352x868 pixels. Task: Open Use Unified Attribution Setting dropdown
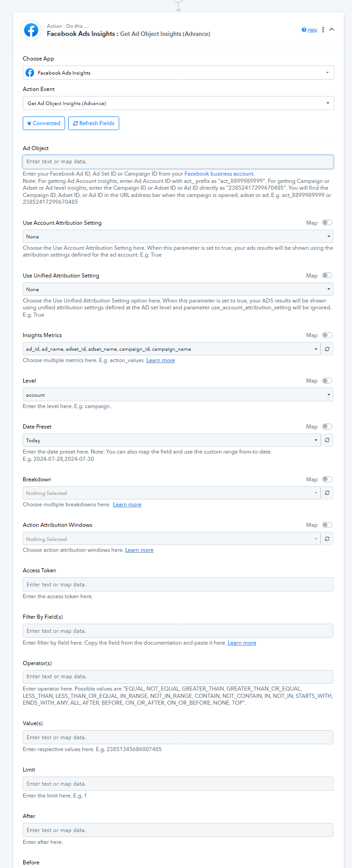178,289
